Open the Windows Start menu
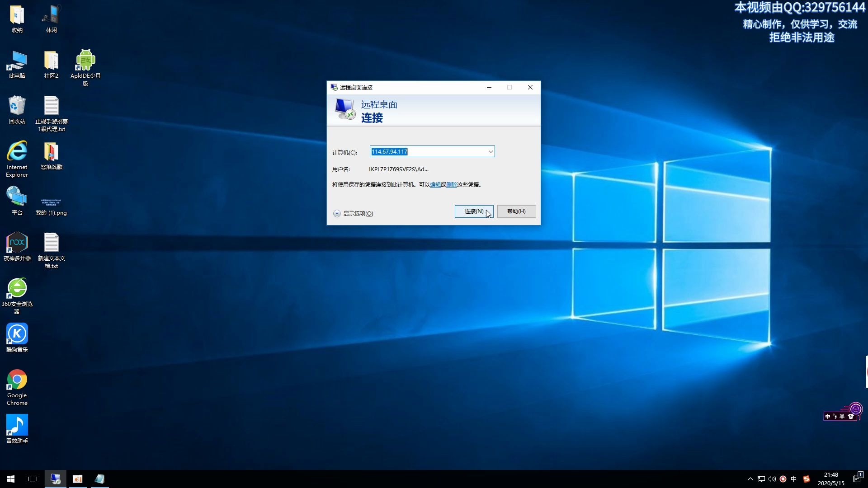Viewport: 868px width, 488px height. [11, 479]
